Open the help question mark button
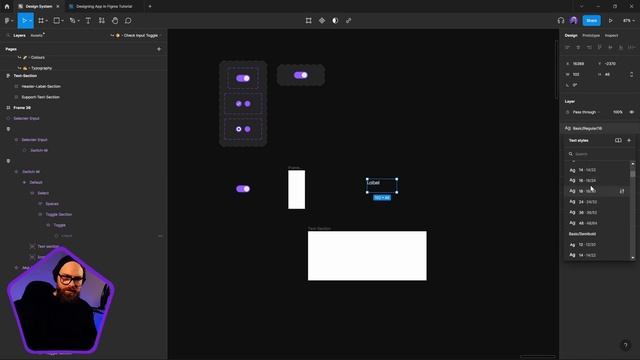 [625, 345]
